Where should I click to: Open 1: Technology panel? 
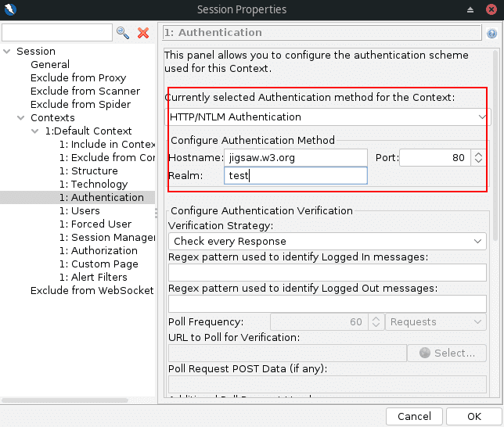(94, 184)
